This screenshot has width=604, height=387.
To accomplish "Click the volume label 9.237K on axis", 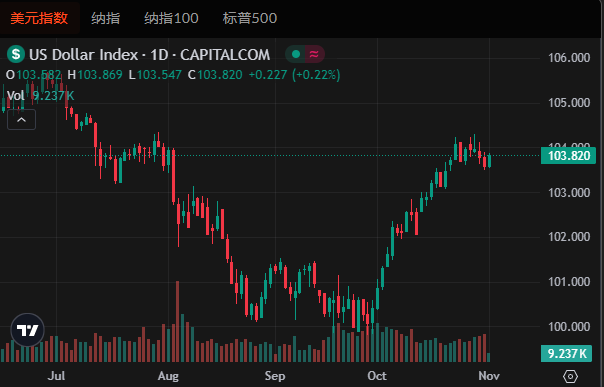I will pos(566,353).
